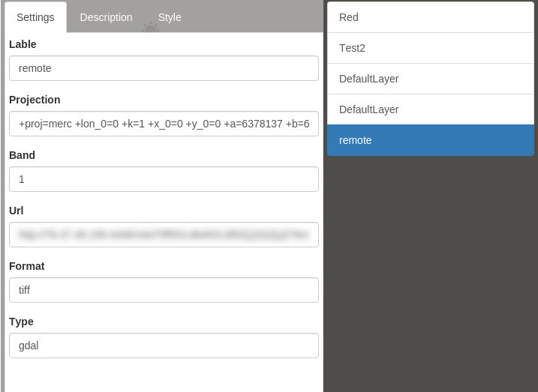
Task: Go to the Style tab
Action: pos(170,17)
